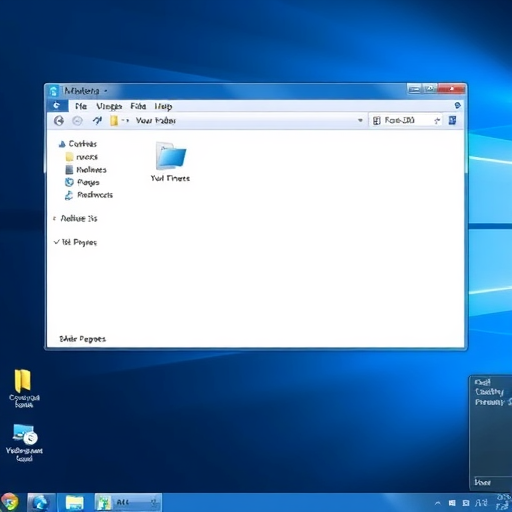Click the greyed-out forward navigation button
This screenshot has height=512, width=512.
pyautogui.click(x=77, y=121)
